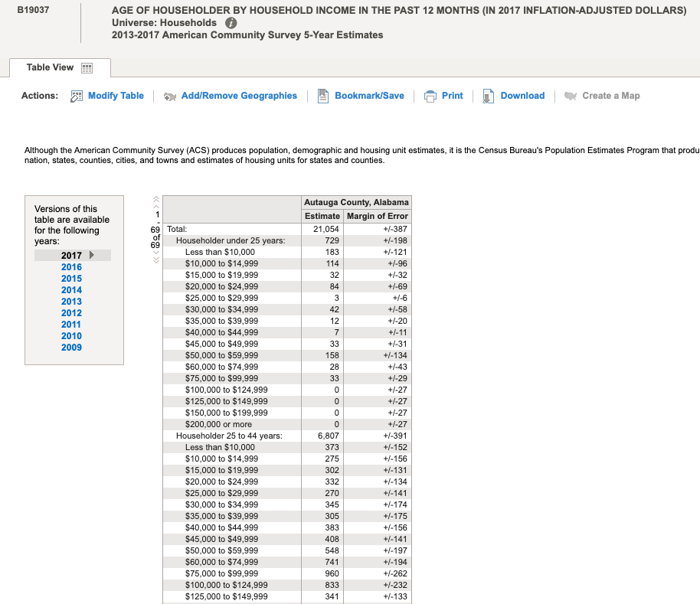
Task: Click the Bookmark/Save page icon
Action: coord(322,95)
